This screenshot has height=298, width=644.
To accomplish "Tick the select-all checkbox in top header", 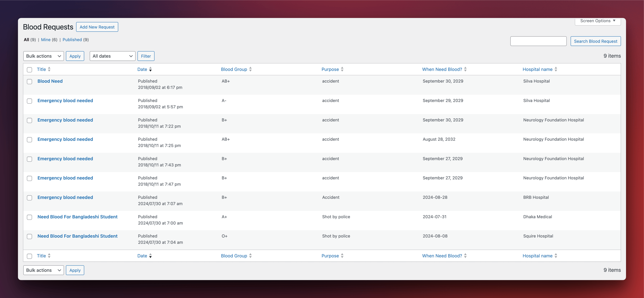I will pos(29,70).
